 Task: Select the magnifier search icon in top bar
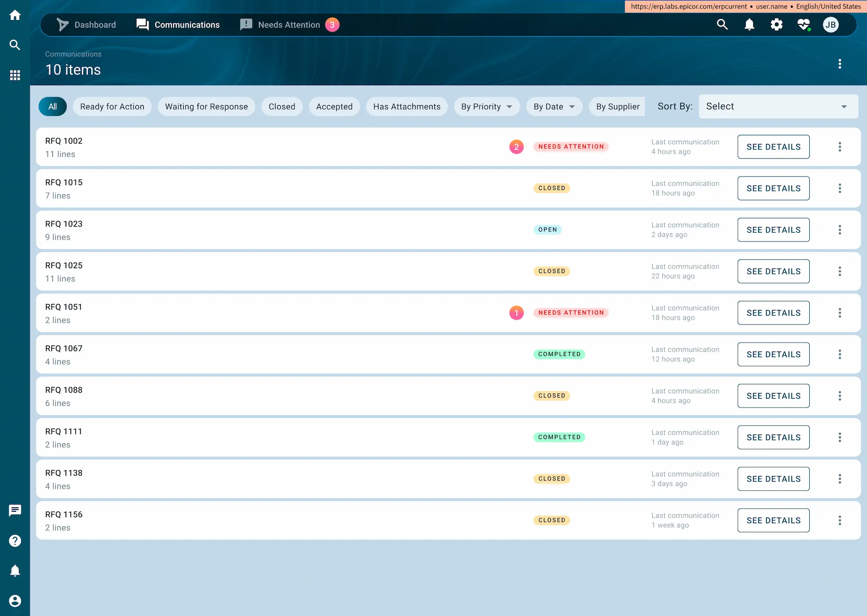click(722, 25)
